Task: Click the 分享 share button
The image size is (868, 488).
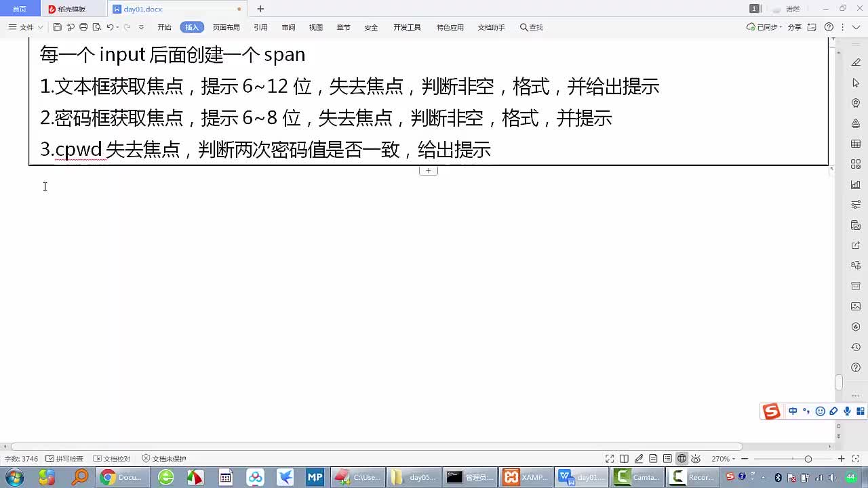Action: [x=794, y=27]
